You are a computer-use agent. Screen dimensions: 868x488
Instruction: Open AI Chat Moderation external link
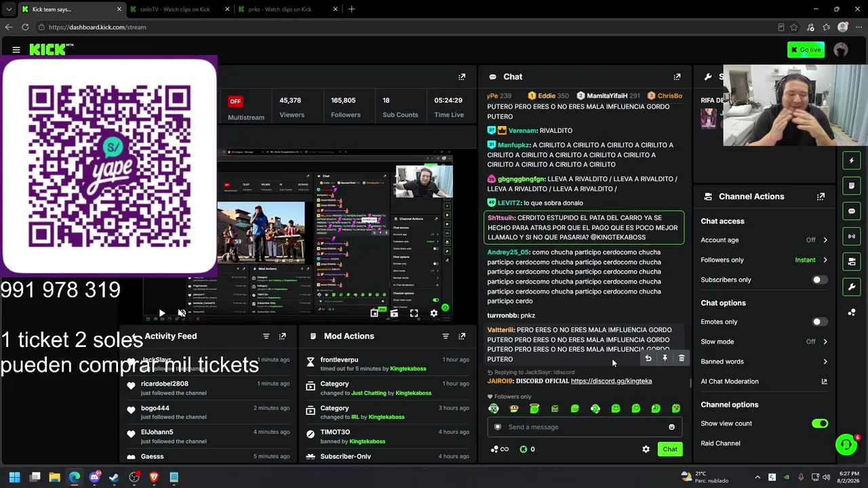coord(824,382)
